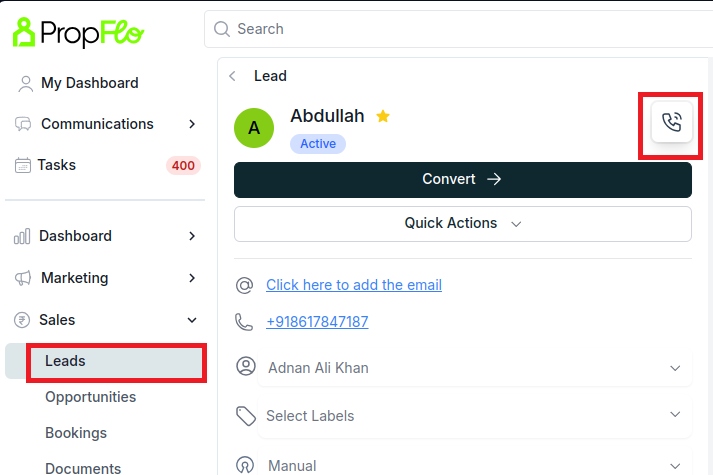Click the Tasks calendar icon

pos(23,165)
